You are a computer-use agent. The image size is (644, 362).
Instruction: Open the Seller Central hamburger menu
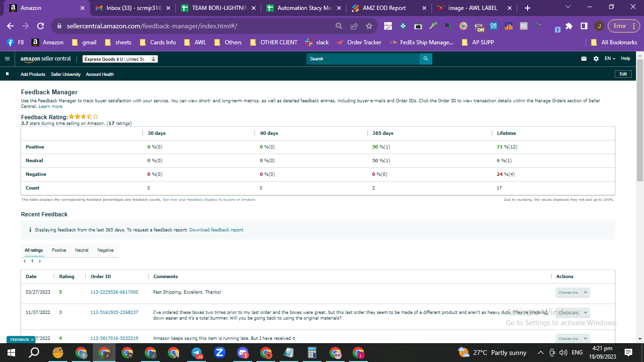(x=7, y=59)
